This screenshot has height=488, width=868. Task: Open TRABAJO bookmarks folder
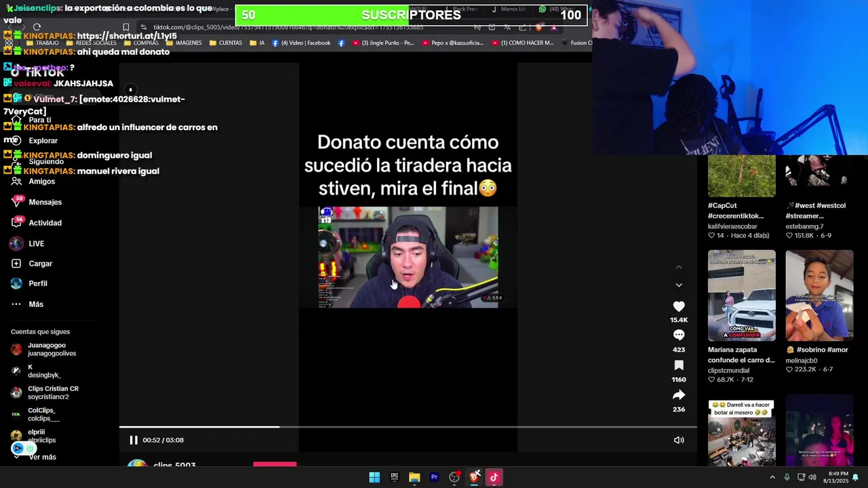tap(42, 43)
